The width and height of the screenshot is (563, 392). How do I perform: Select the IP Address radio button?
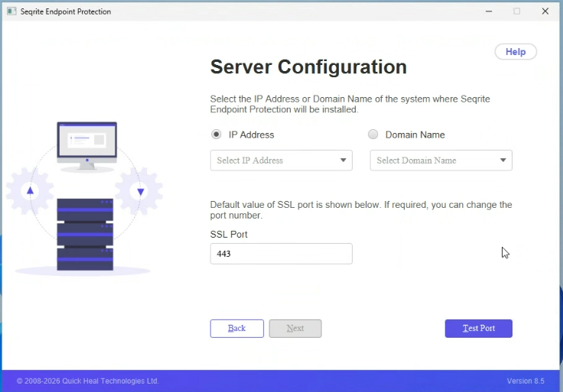[x=216, y=134]
